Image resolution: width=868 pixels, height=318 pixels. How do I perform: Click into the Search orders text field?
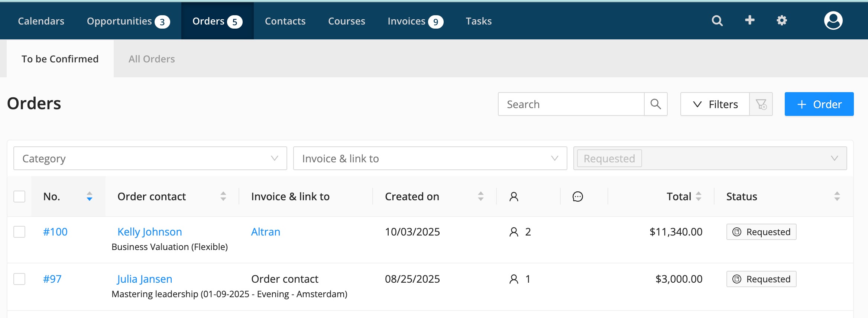click(571, 104)
